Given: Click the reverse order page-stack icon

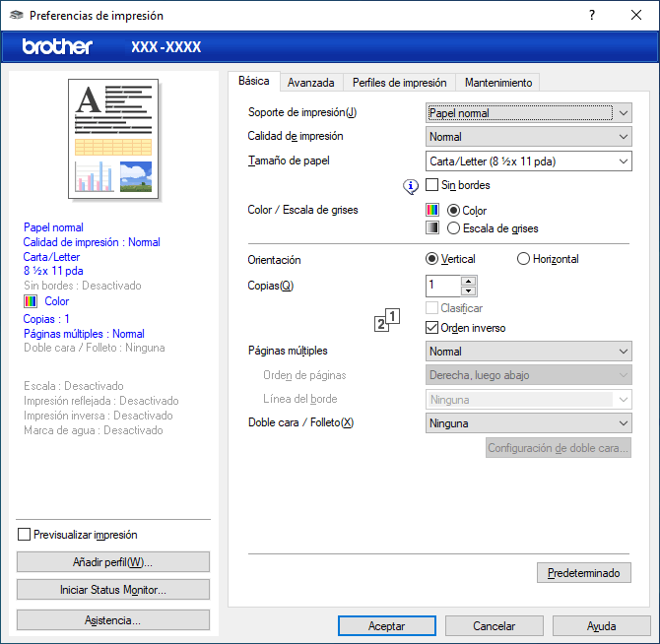Looking at the screenshot, I should point(388,320).
